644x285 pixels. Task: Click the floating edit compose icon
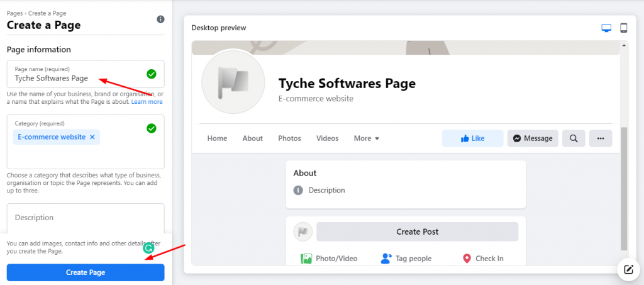point(628,270)
